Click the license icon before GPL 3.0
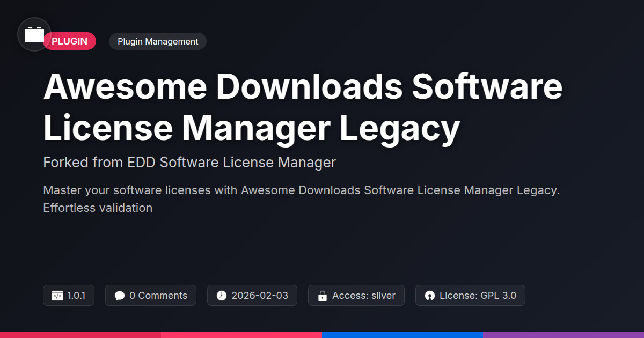 coord(429,296)
